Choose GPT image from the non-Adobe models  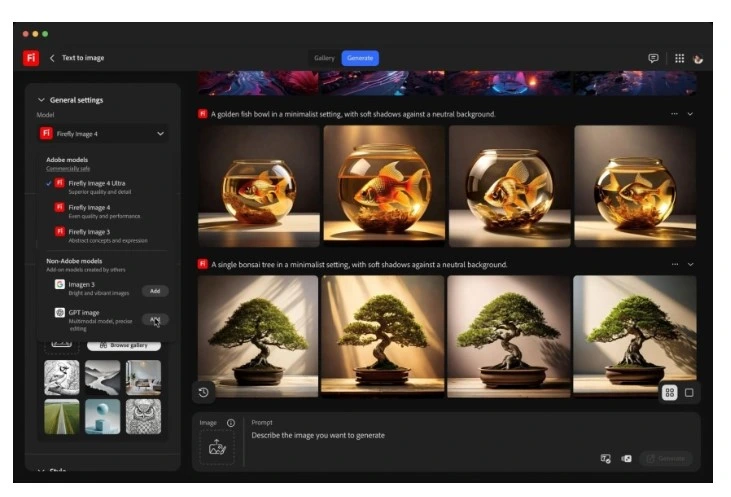pyautogui.click(x=93, y=319)
